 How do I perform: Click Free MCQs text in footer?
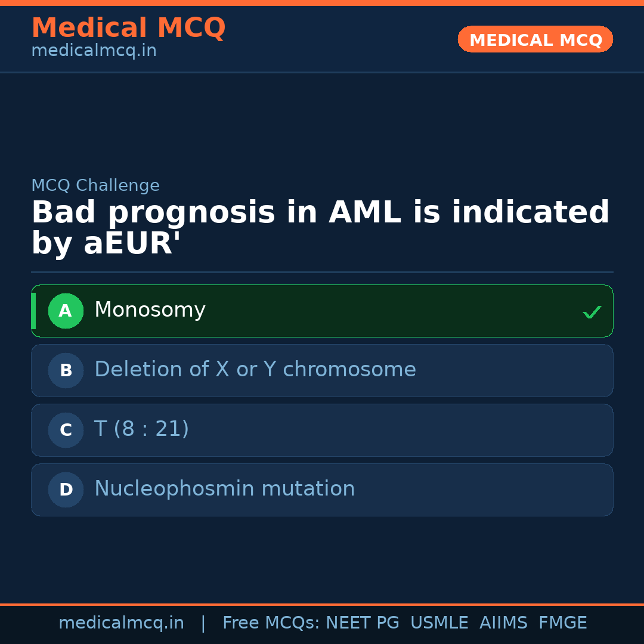tap(271, 623)
